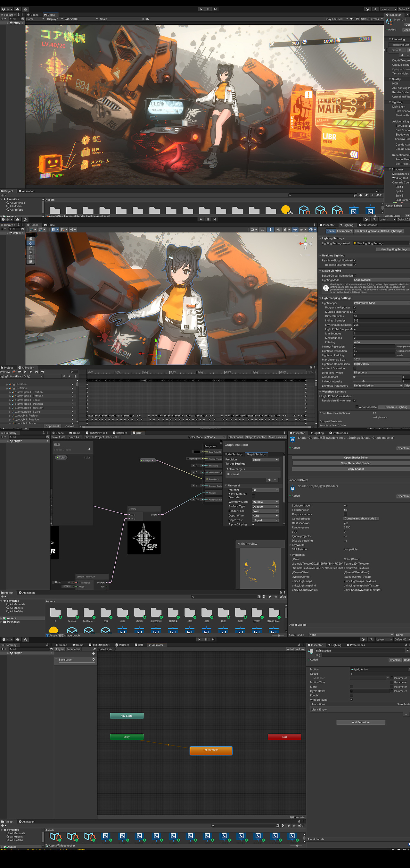Switch to the Parameters tab in the Animator
410x868 pixels.
73,649
